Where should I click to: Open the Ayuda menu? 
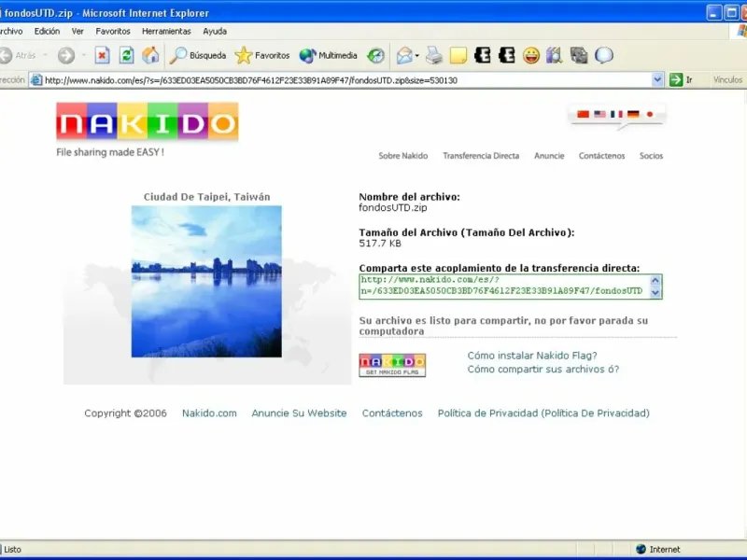pos(215,32)
